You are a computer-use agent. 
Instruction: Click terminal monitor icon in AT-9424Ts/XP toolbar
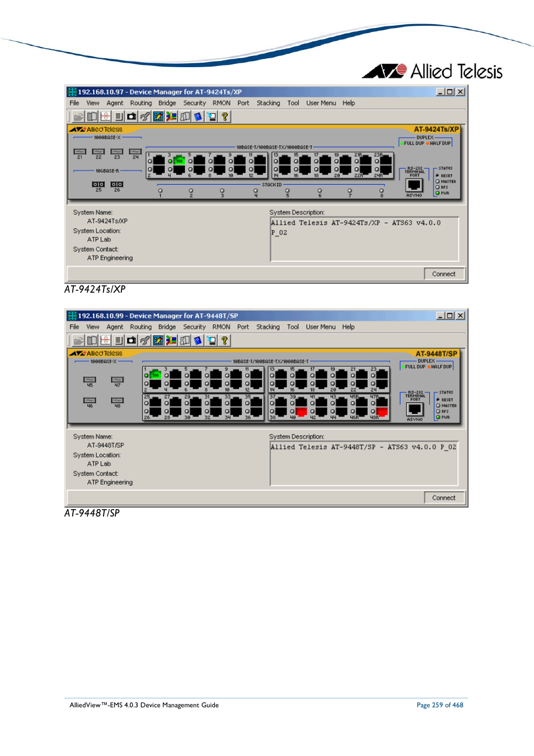[x=211, y=116]
